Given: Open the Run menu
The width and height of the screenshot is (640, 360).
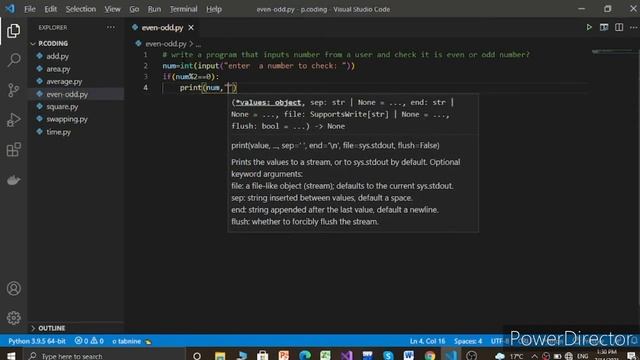Looking at the screenshot, I should click(154, 9).
